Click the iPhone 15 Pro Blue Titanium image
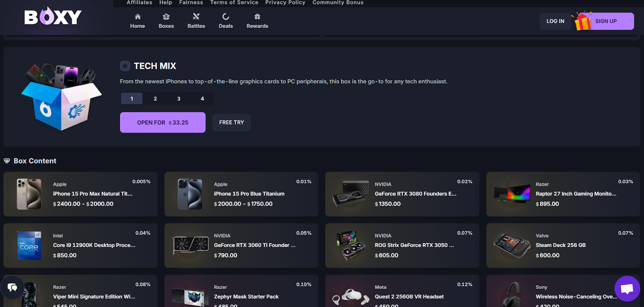The height and width of the screenshot is (307, 644). (190, 194)
